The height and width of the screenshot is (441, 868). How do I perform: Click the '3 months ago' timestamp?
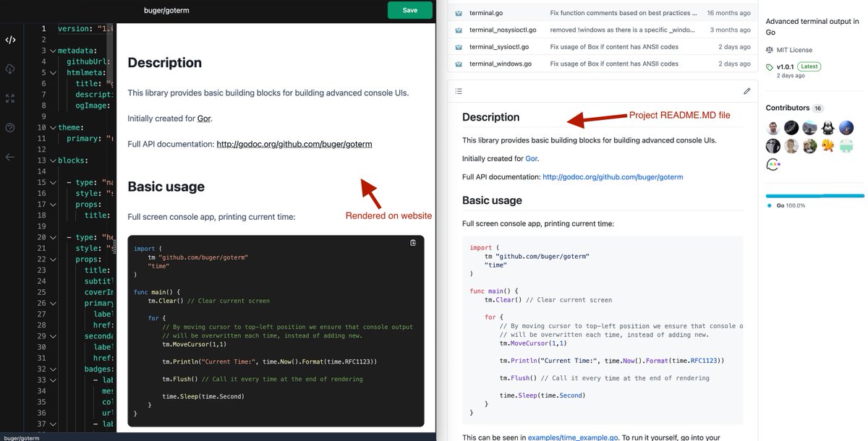pyautogui.click(x=730, y=30)
